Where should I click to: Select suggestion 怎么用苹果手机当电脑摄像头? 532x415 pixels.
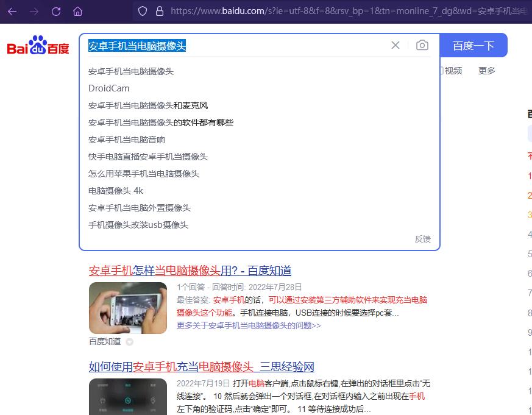tap(144, 174)
